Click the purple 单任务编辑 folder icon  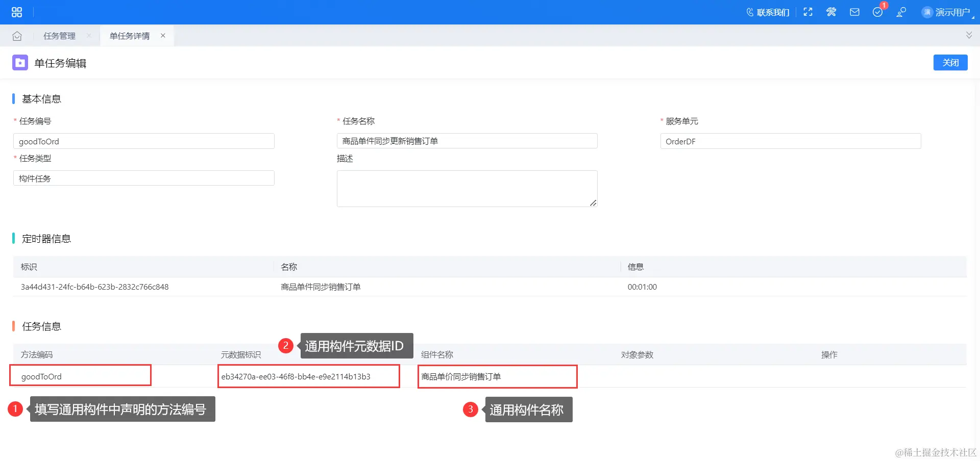click(20, 63)
